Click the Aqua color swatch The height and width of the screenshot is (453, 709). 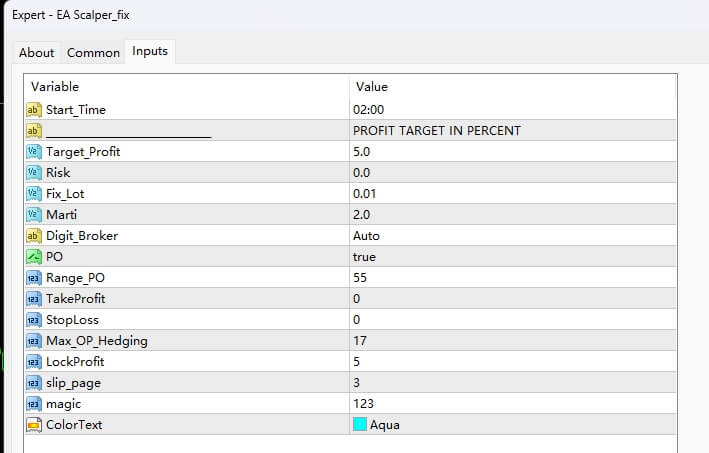pos(360,425)
